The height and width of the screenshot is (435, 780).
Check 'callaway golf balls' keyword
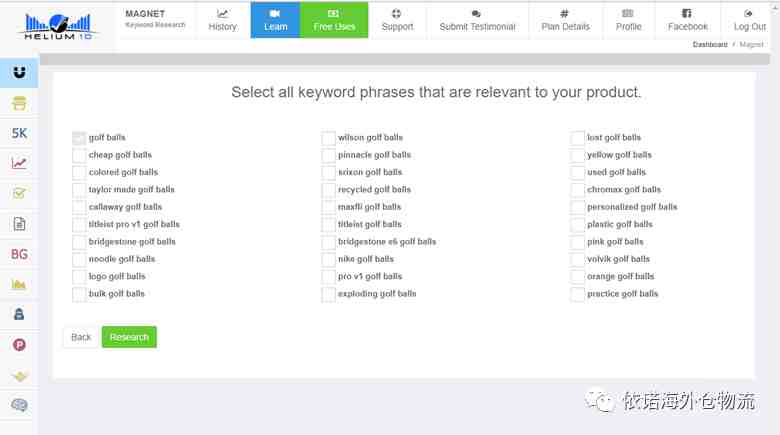(79, 208)
